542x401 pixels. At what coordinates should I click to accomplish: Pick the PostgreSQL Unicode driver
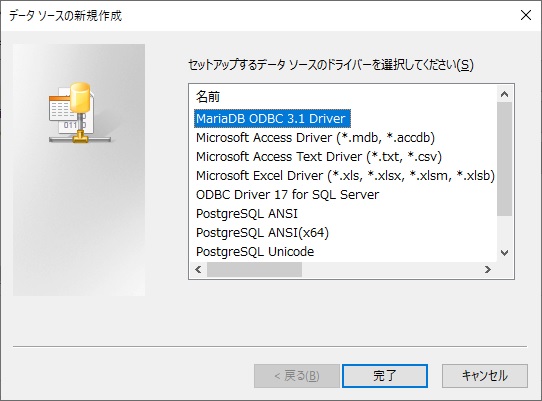[x=255, y=252]
